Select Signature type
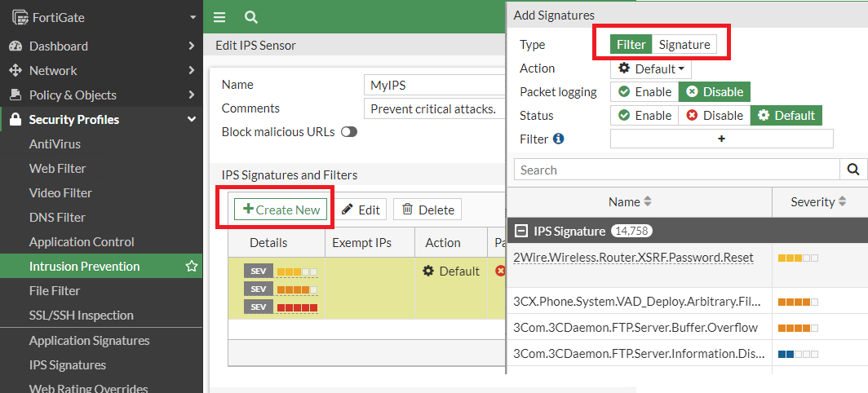Viewport: 868px width, 393px height. (x=684, y=45)
